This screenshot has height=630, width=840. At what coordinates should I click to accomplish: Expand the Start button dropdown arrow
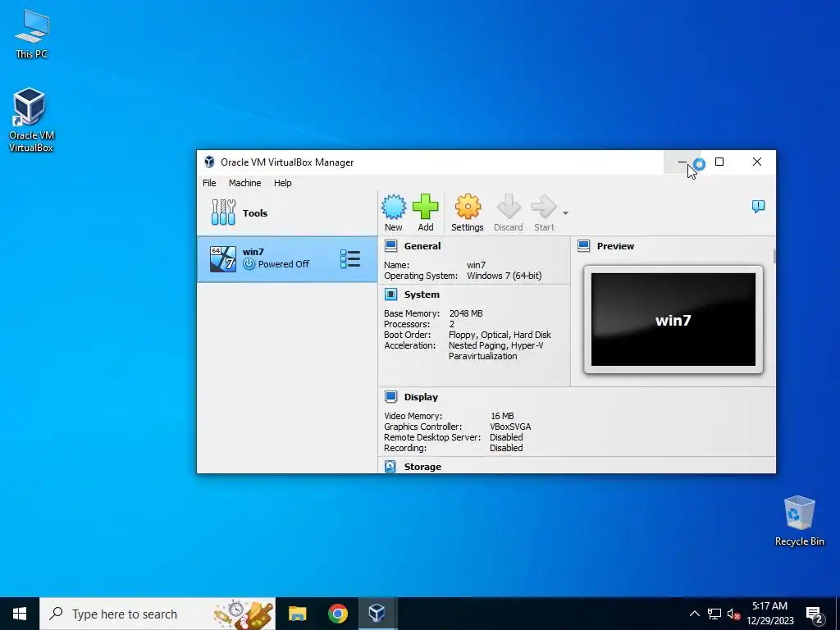coord(565,213)
